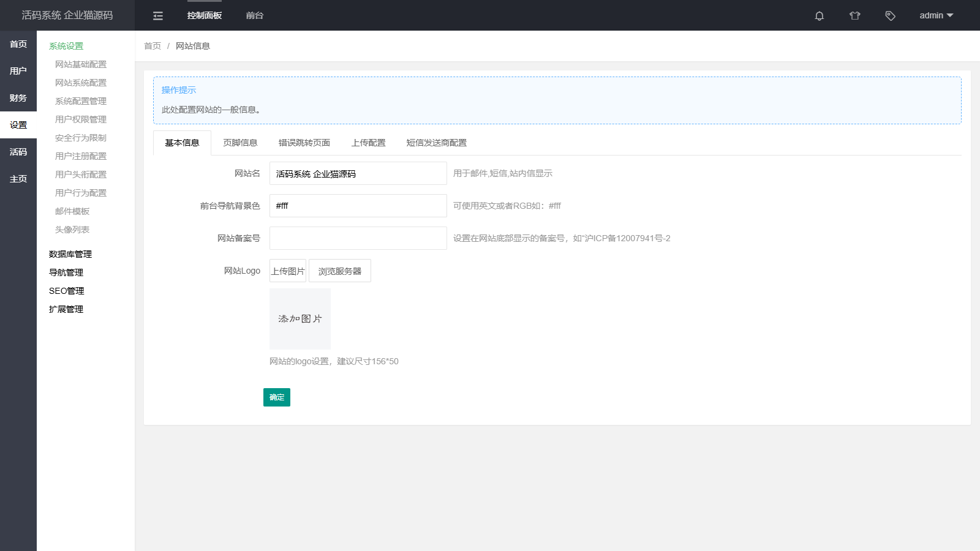Click the 上传图片 button
This screenshot has width=980, height=551.
pyautogui.click(x=288, y=271)
